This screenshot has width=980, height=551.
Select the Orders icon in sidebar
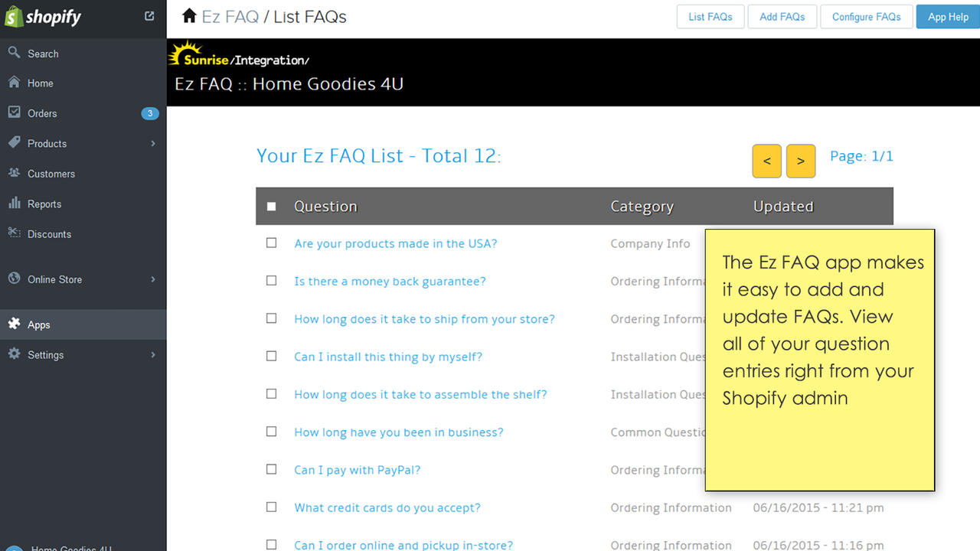(14, 112)
